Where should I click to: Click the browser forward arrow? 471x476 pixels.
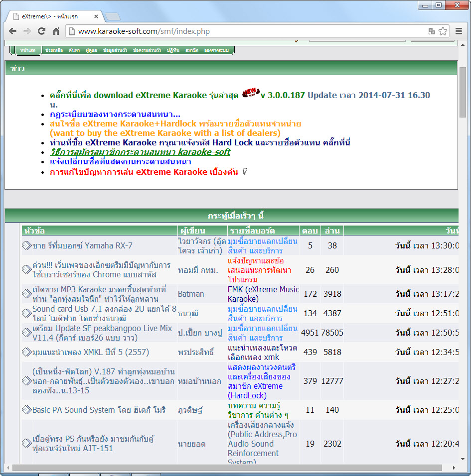pyautogui.click(x=27, y=31)
